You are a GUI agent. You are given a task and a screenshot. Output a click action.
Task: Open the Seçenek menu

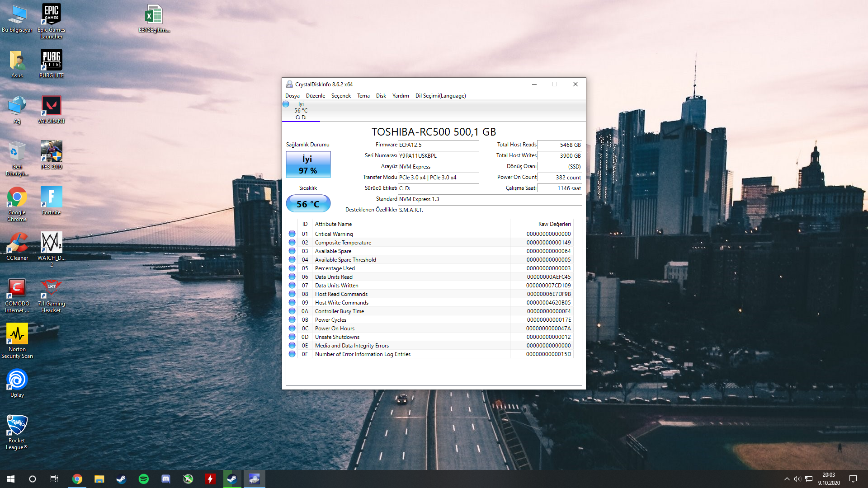coord(341,96)
